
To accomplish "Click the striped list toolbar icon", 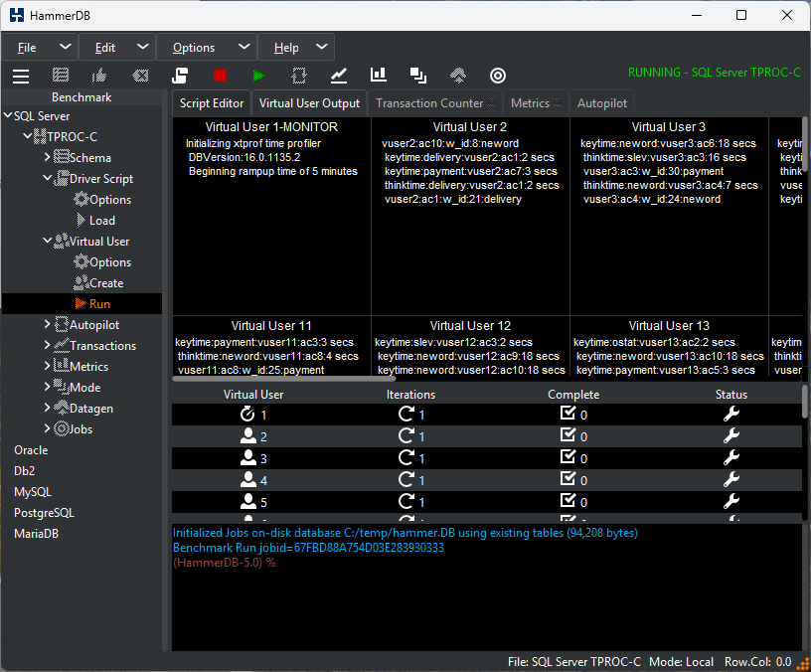I will [61, 75].
